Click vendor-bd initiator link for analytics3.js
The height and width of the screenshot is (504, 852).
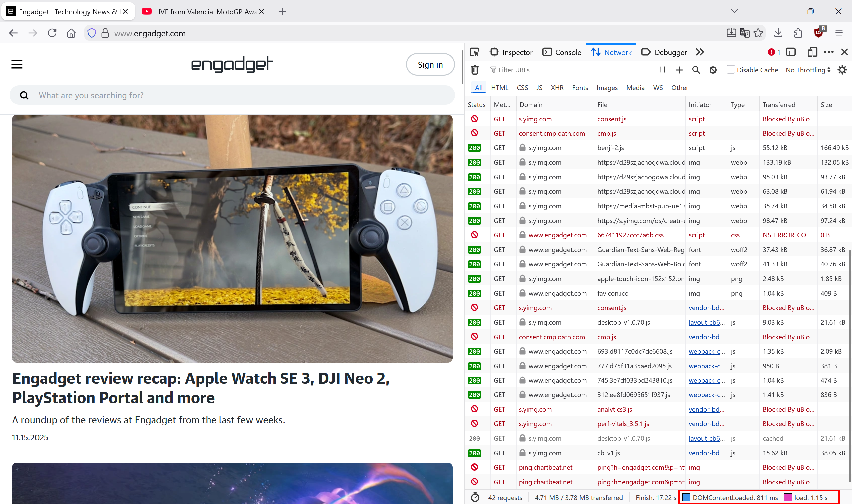tap(706, 409)
